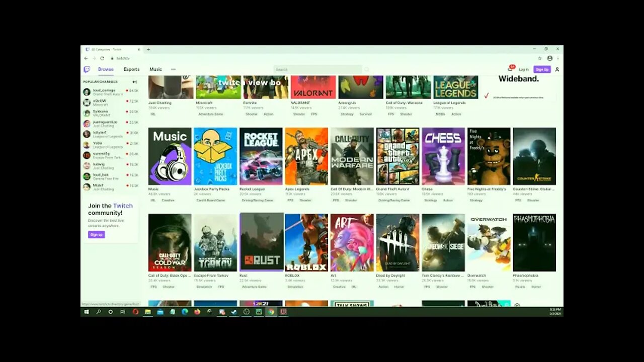Image resolution: width=644 pixels, height=362 pixels.
Task: Click the Log In button
Action: pyautogui.click(x=524, y=69)
